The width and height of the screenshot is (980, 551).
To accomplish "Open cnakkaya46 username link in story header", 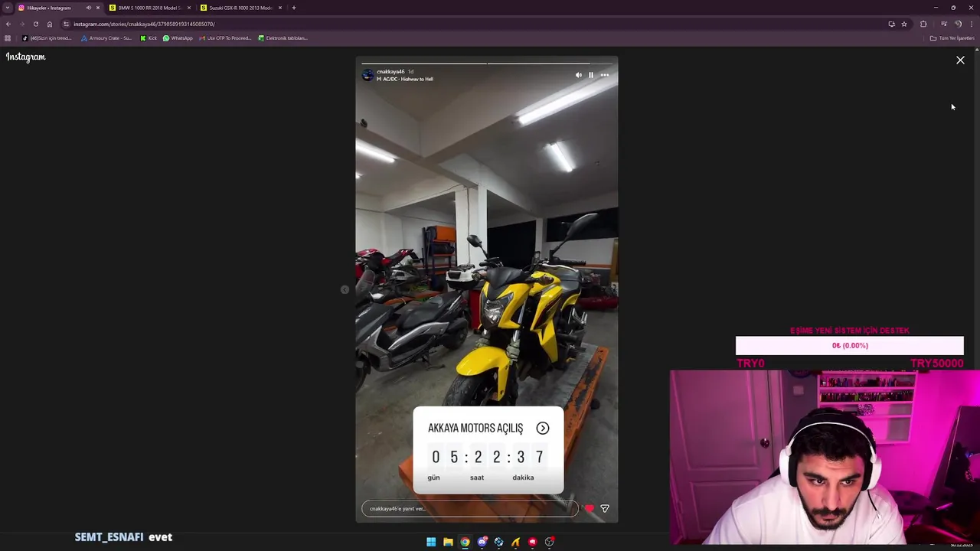I will 390,71.
